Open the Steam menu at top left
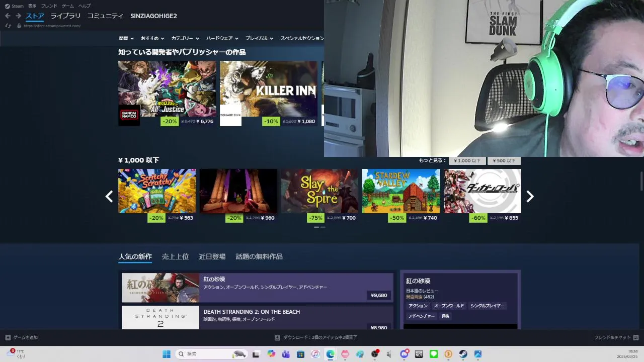Image resolution: width=644 pixels, height=362 pixels. pyautogui.click(x=14, y=6)
